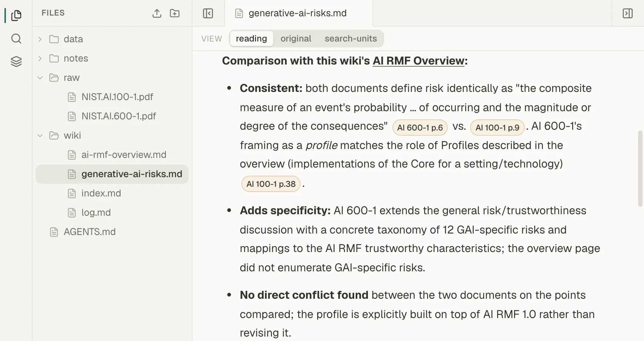The width and height of the screenshot is (644, 341).
Task: Click the NIST.AI.100-1.pdf file icon
Action: coord(72,97)
